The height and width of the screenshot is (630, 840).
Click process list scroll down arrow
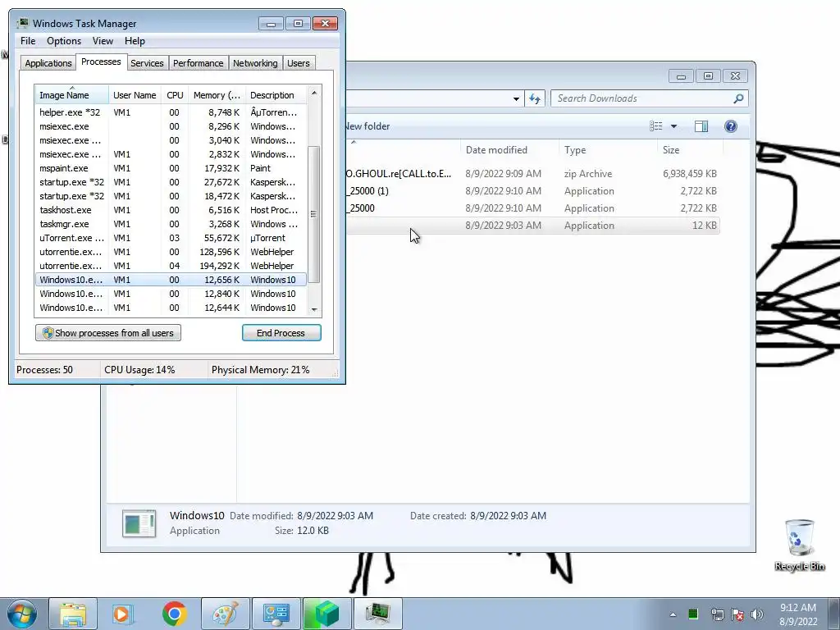(314, 309)
